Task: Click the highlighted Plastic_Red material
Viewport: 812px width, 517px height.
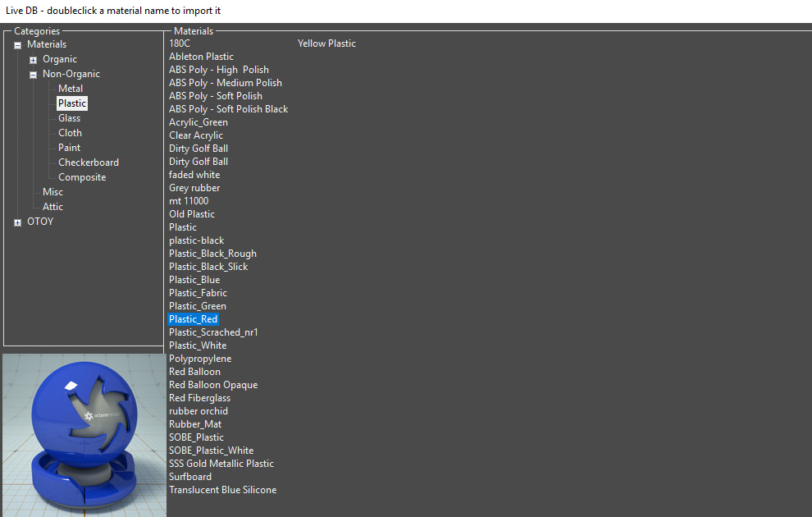Action: click(194, 319)
